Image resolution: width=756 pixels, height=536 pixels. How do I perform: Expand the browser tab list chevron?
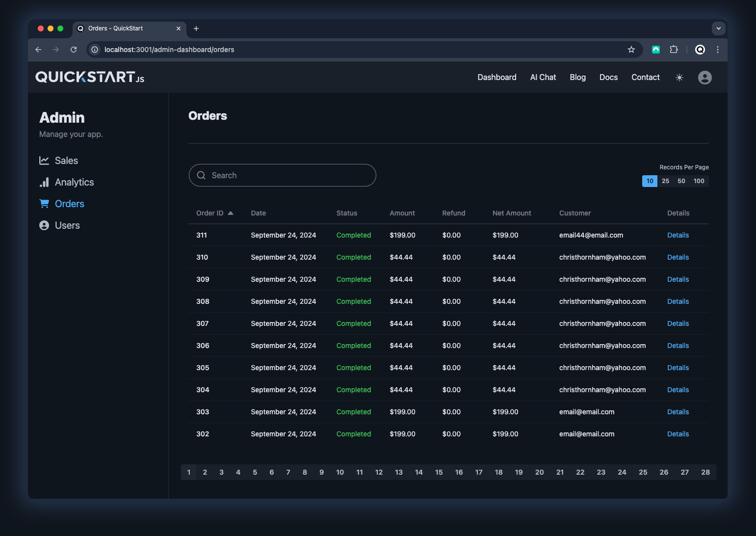tap(718, 28)
